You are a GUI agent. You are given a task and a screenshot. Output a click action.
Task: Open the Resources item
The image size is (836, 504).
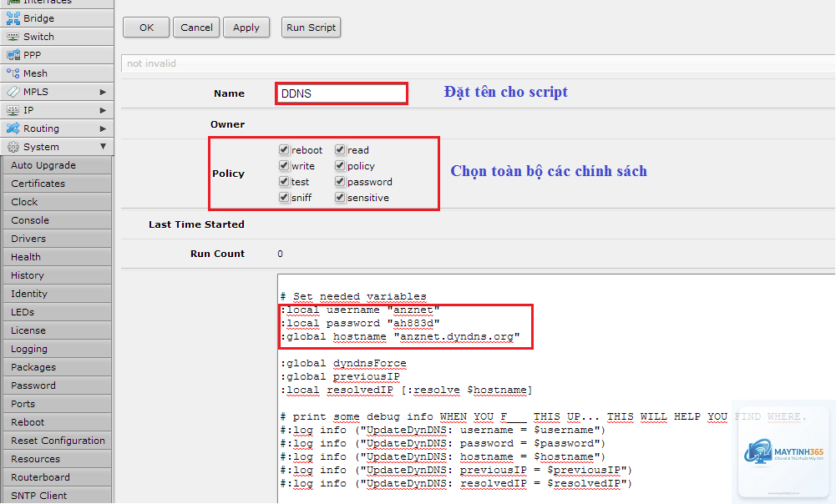click(57, 459)
